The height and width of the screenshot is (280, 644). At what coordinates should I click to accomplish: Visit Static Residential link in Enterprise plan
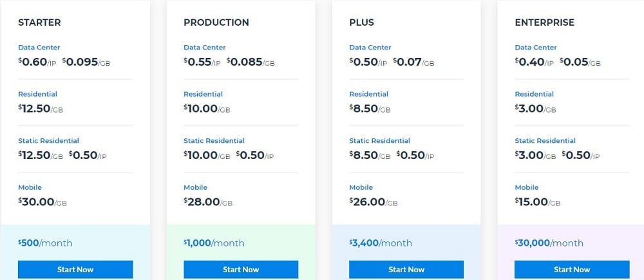coord(545,140)
